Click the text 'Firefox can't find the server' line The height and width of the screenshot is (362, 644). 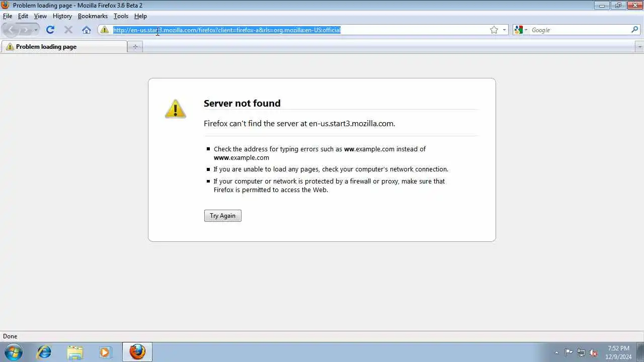[x=299, y=123]
